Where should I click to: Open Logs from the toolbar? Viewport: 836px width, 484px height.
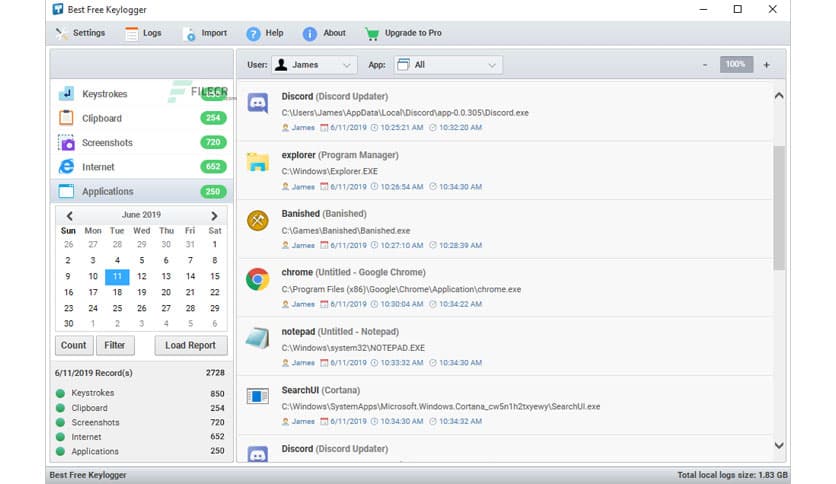(143, 33)
